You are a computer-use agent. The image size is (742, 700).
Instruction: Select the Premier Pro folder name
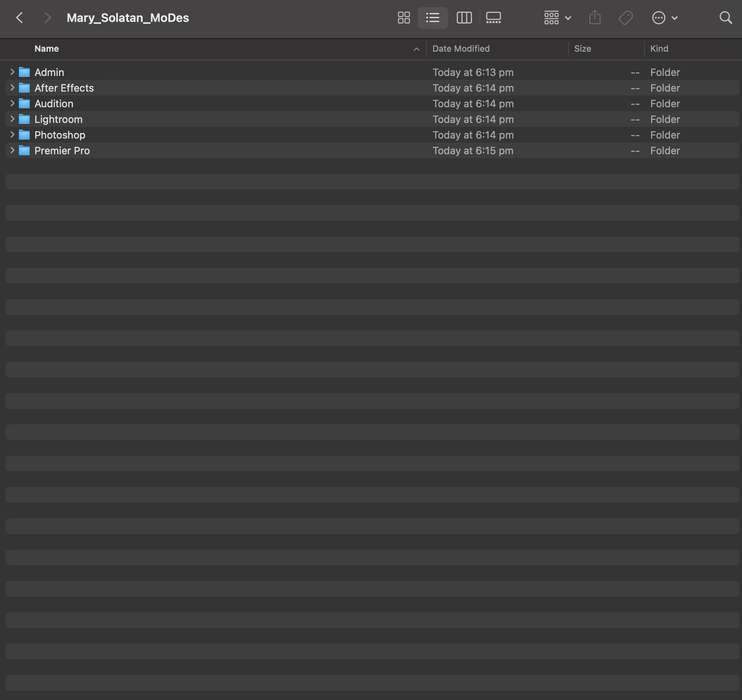(62, 151)
